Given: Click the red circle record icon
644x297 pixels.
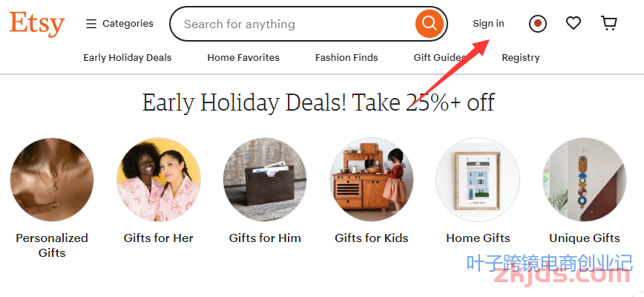Looking at the screenshot, I should 538,24.
